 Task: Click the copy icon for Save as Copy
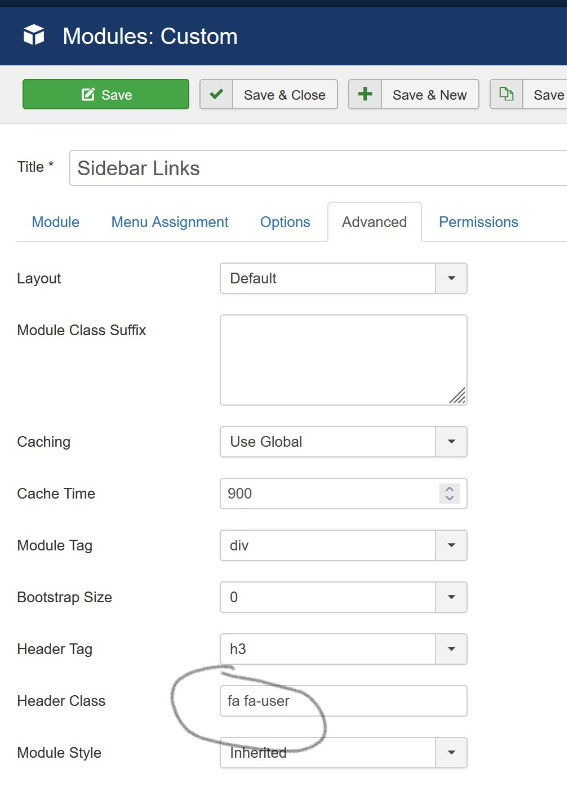tap(506, 94)
